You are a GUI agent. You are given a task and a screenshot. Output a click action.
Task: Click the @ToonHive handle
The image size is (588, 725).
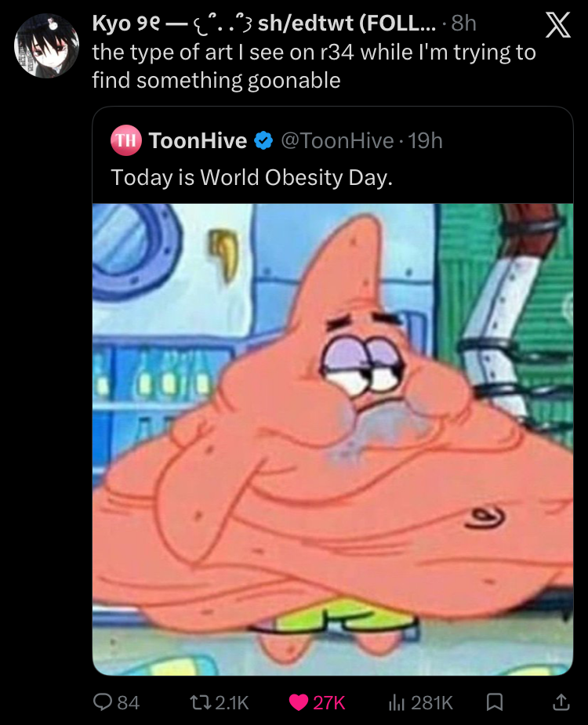click(x=336, y=141)
